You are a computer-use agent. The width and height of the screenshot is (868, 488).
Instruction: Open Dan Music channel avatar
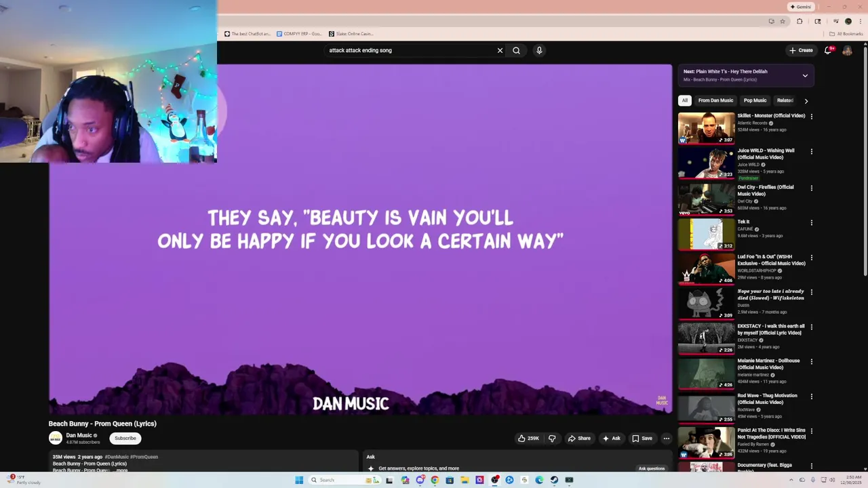(55, 439)
